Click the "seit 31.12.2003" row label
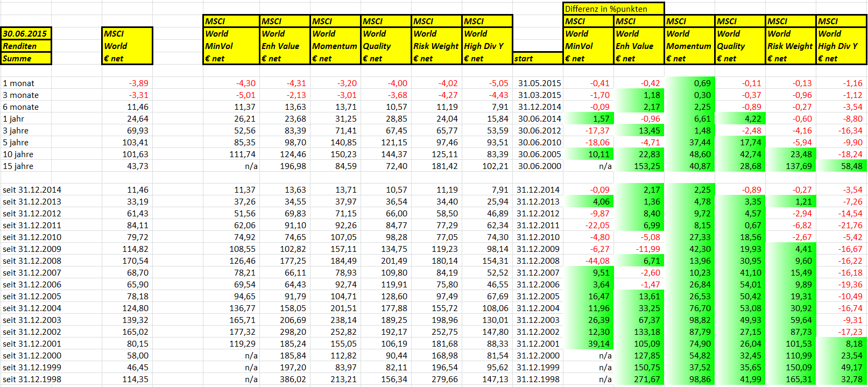 click(x=32, y=320)
